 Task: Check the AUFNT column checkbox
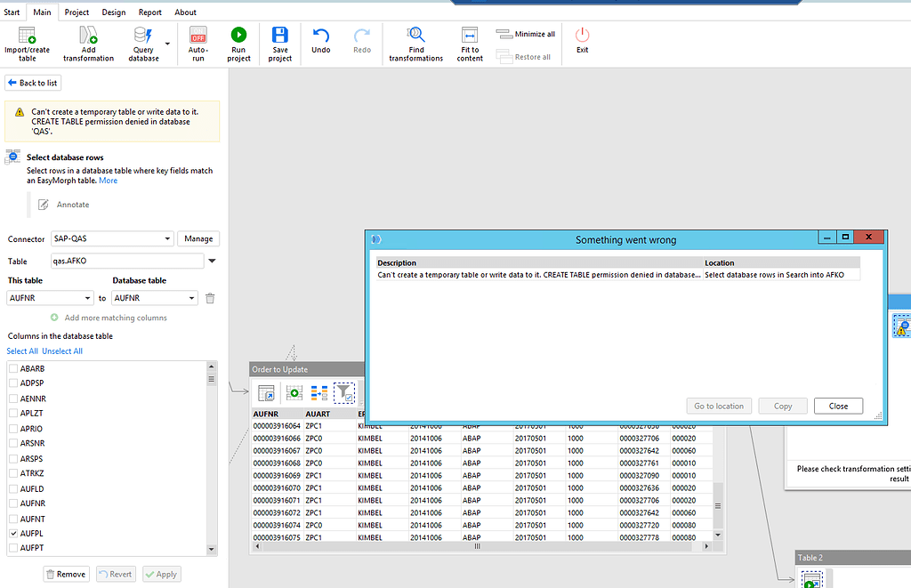tap(13, 519)
